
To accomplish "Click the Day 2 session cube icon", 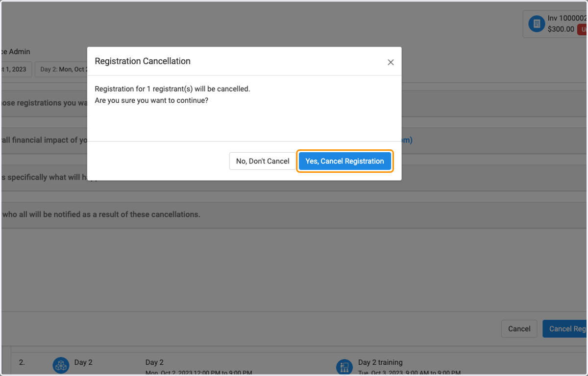I will [x=61, y=365].
